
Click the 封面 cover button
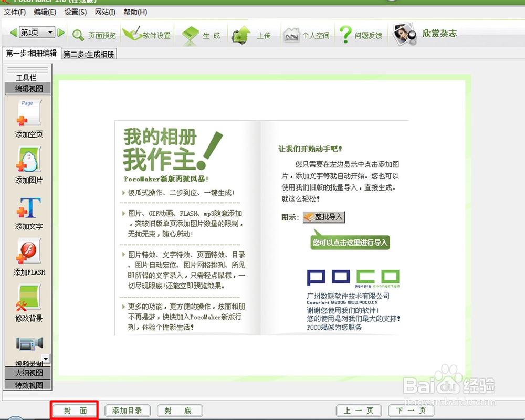75,411
